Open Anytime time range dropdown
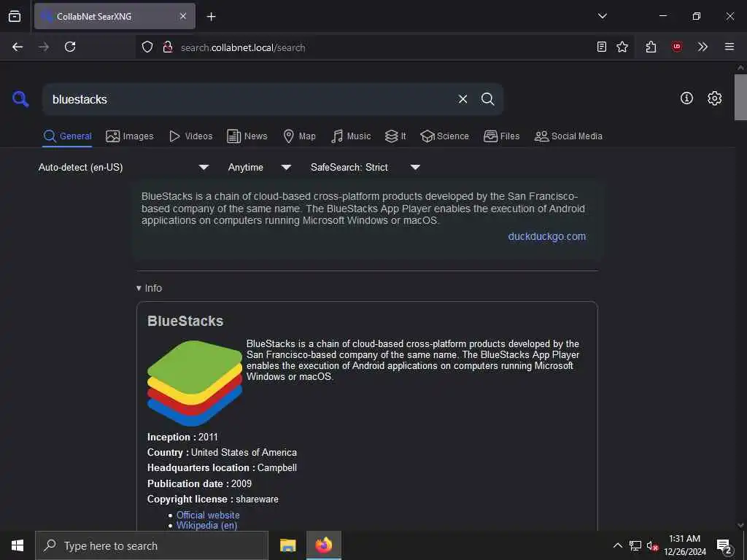Screen dimensions: 747x560 pyautogui.click(x=259, y=167)
